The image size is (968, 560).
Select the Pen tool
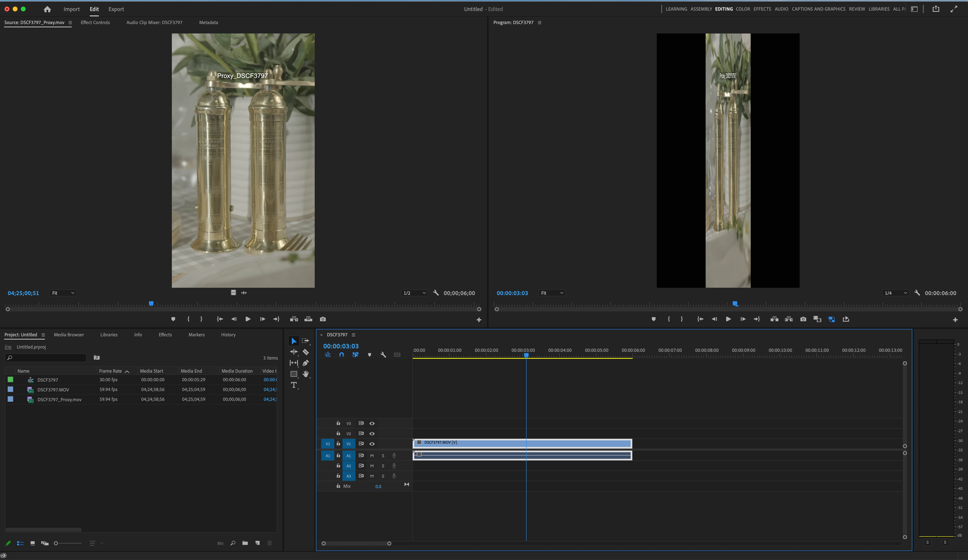306,363
